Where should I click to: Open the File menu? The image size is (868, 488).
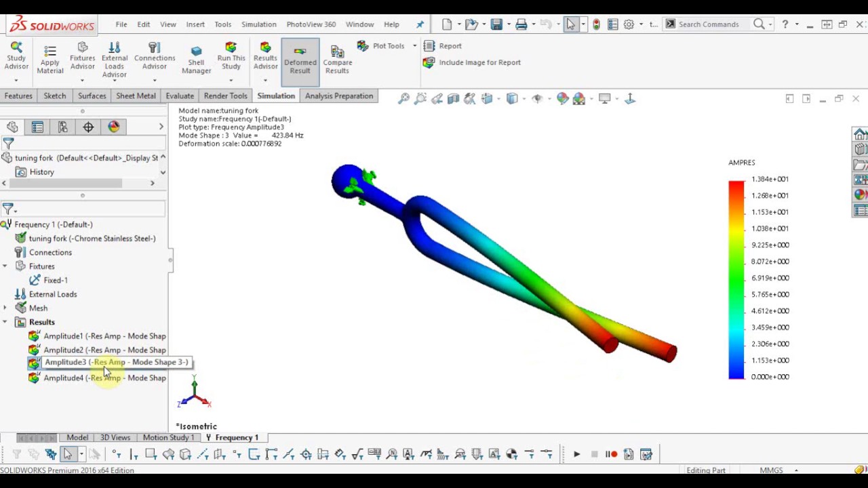[x=121, y=24]
